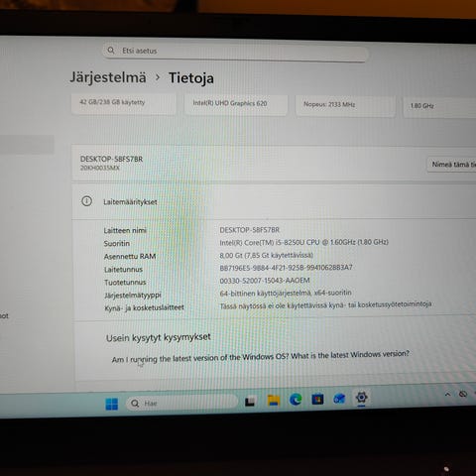Click the taskbar search box 'Hae'

(181, 403)
